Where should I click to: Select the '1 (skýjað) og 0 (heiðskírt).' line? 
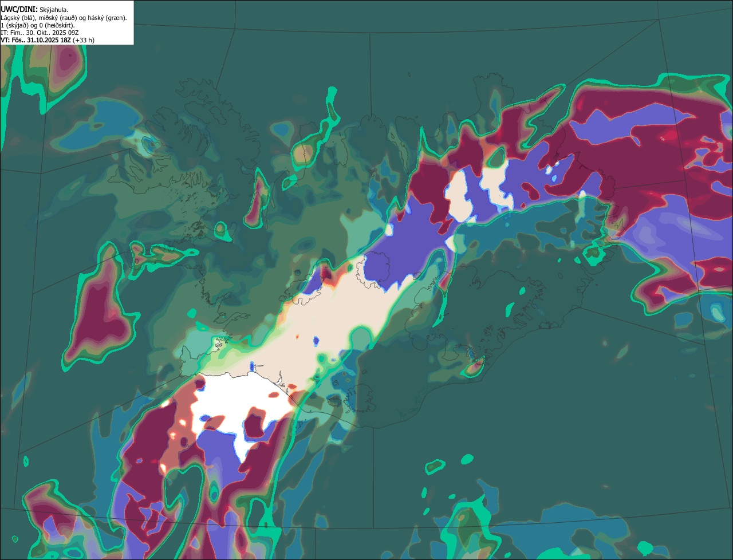(38, 25)
